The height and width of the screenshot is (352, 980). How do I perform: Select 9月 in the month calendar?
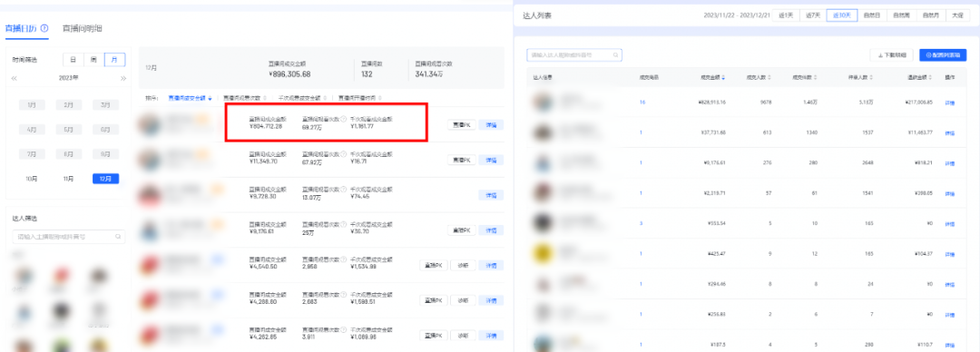(x=105, y=154)
